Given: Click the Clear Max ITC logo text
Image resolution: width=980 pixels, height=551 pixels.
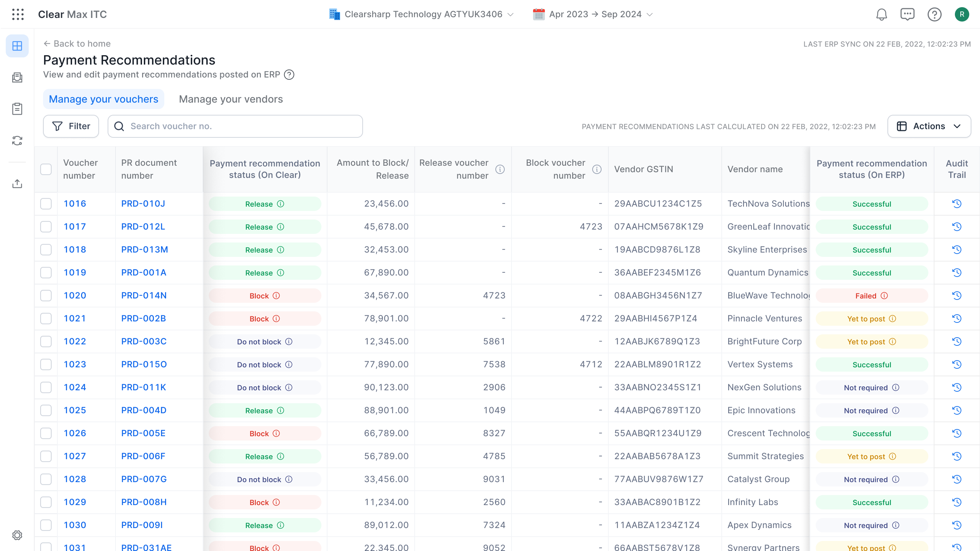Looking at the screenshot, I should (72, 14).
